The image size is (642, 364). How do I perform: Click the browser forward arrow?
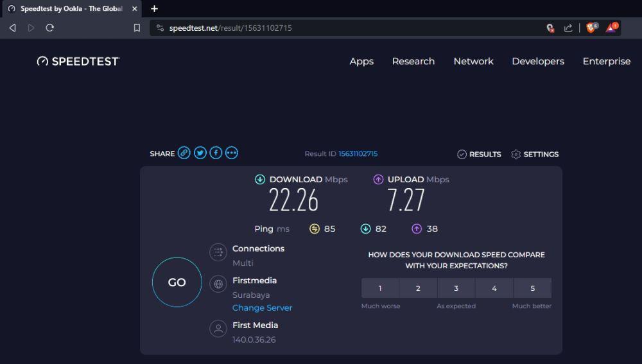pos(31,28)
